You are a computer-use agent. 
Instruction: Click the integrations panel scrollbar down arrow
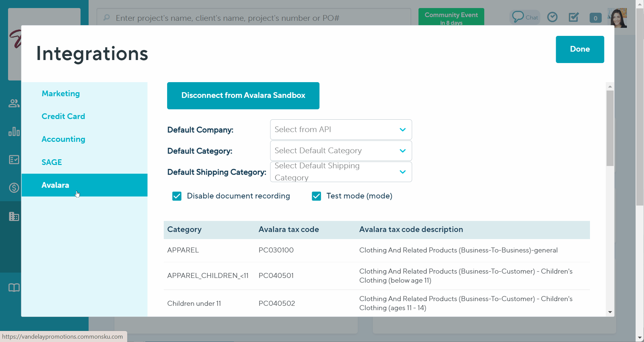[x=610, y=312]
